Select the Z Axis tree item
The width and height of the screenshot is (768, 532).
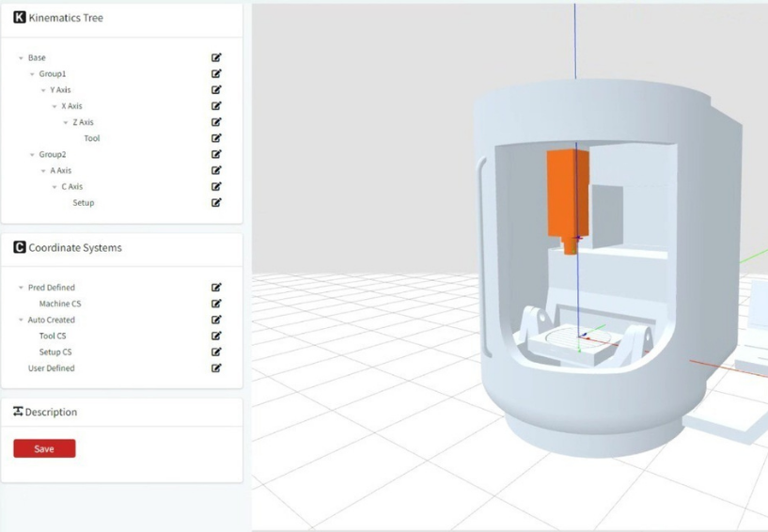(x=84, y=122)
